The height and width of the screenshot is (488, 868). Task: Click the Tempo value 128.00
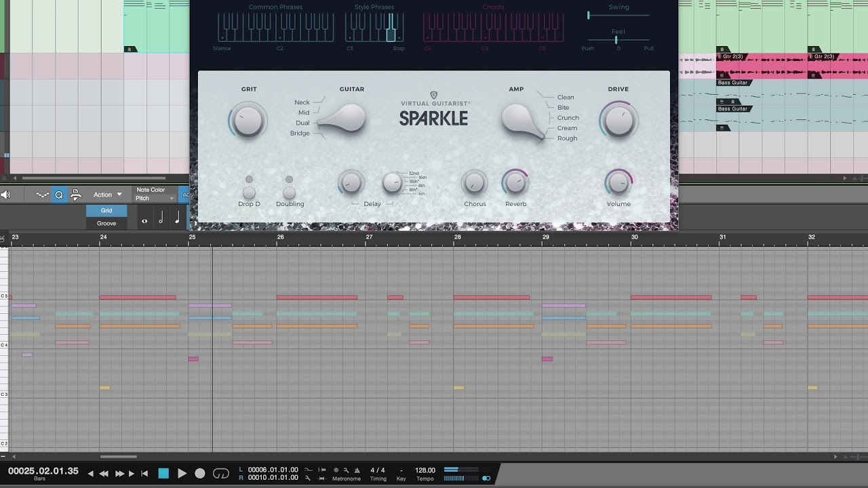click(425, 470)
